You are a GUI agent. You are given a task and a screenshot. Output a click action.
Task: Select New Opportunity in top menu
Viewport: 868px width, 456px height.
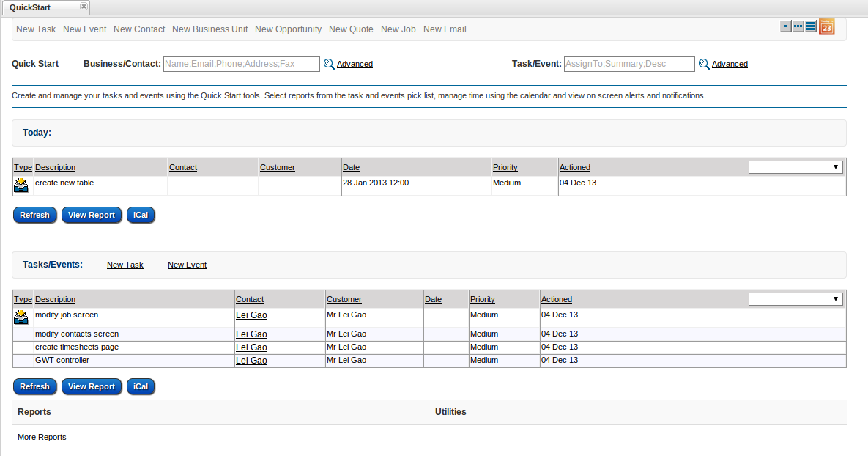pos(288,29)
